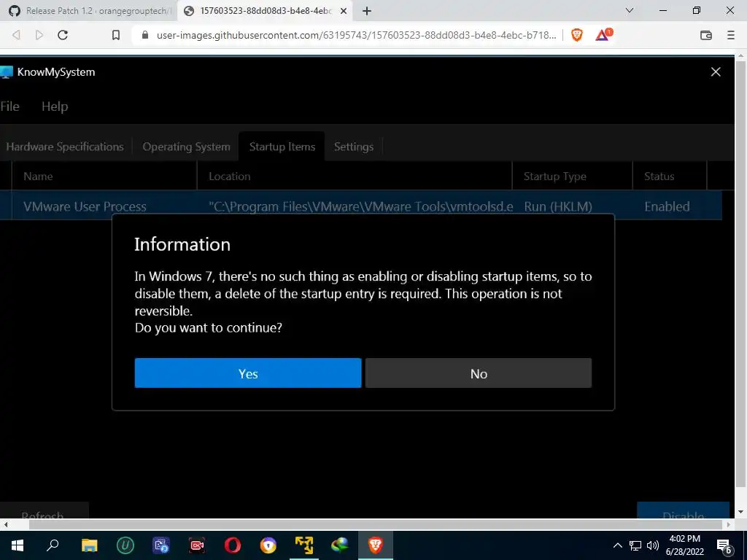Click the Brave browser taskbar icon
747x560 pixels.
pos(376,545)
